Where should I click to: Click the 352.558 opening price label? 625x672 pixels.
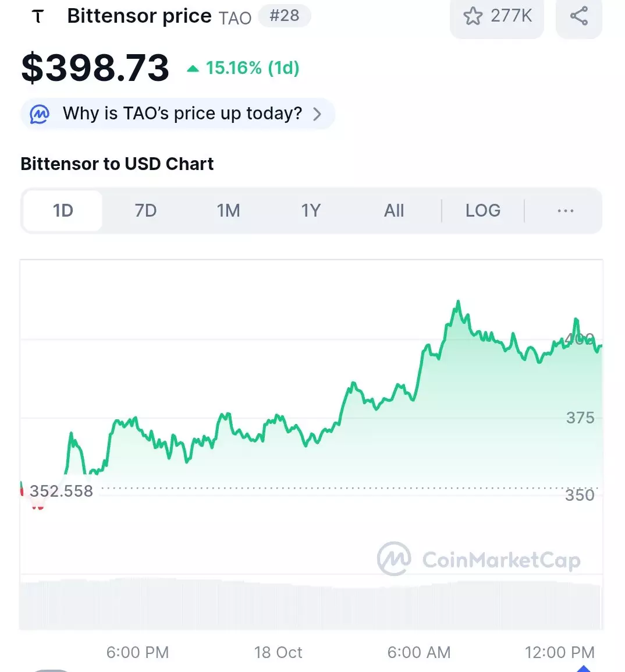[61, 491]
